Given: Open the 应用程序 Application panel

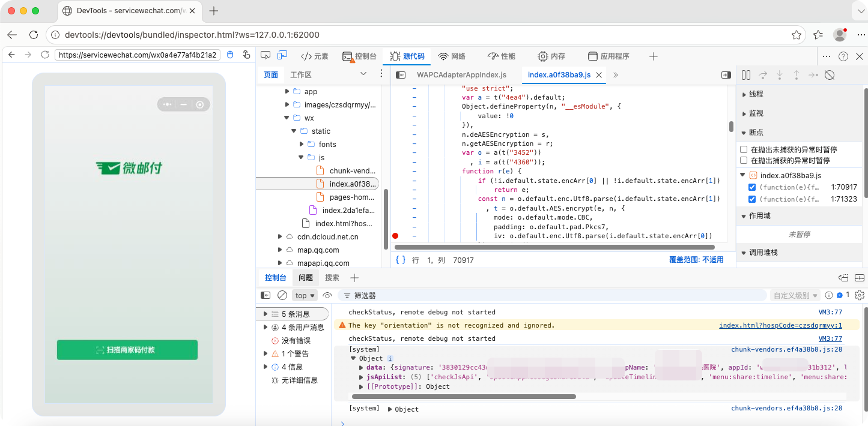Looking at the screenshot, I should click(609, 56).
